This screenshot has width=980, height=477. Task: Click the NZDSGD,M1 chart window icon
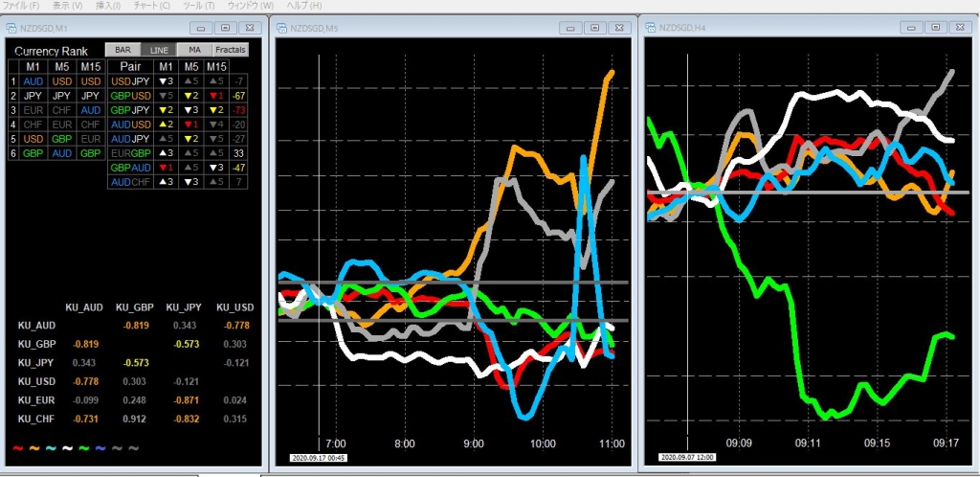[11, 28]
